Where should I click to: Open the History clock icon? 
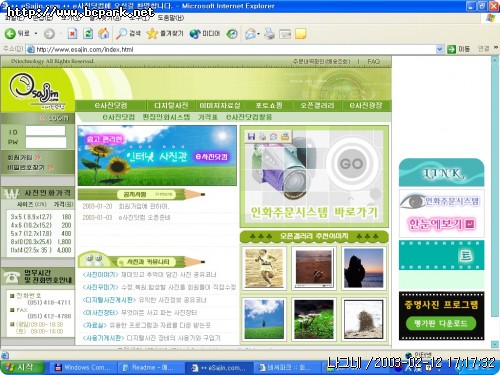[232, 34]
